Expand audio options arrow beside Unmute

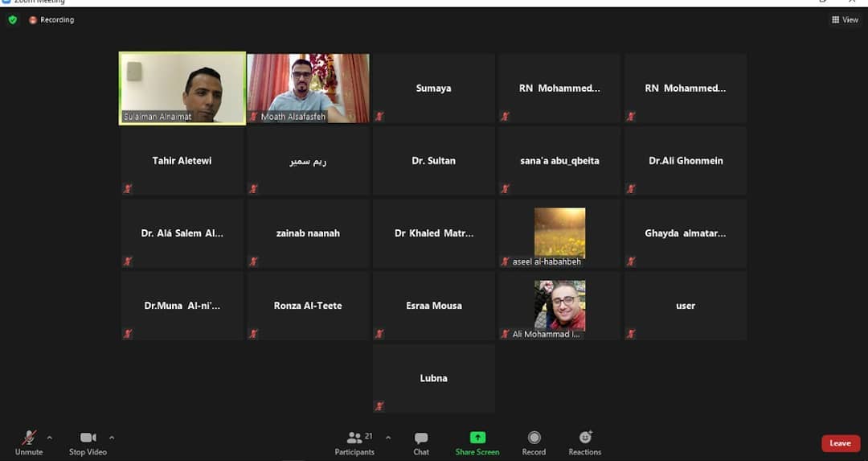coord(50,438)
